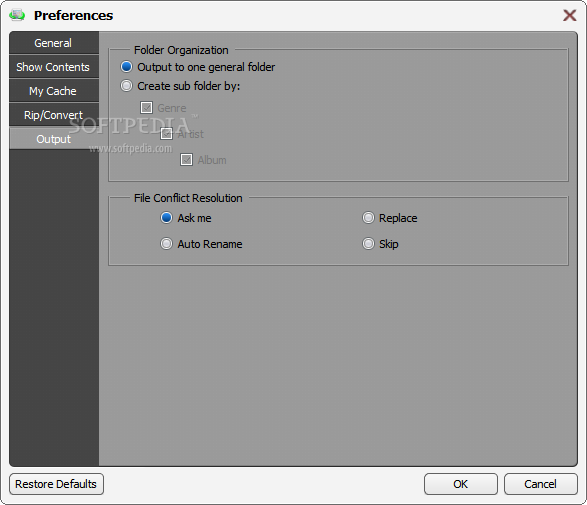Click the Restore Defaults button

pos(56,484)
